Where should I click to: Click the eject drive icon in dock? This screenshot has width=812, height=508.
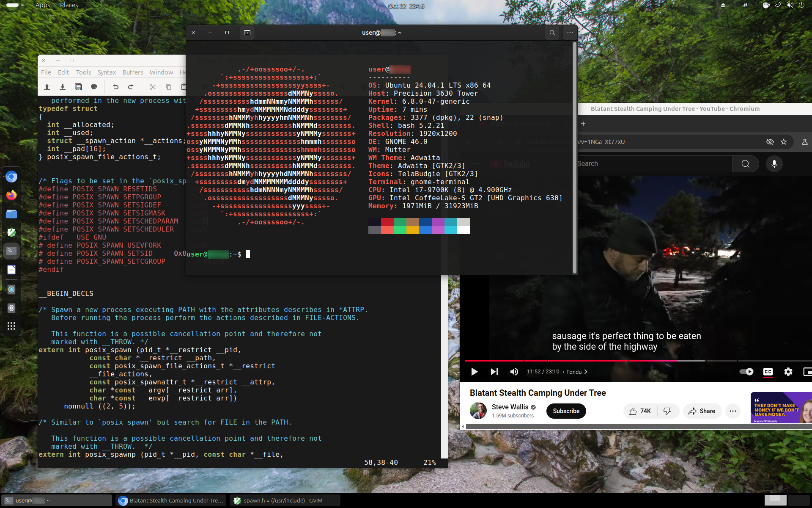point(11,290)
